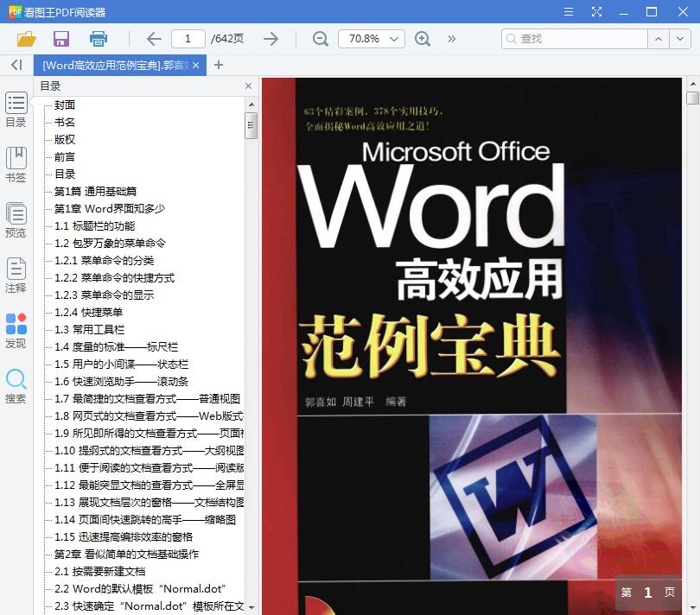
Task: Open the 搜索 search panel
Action: (16, 386)
